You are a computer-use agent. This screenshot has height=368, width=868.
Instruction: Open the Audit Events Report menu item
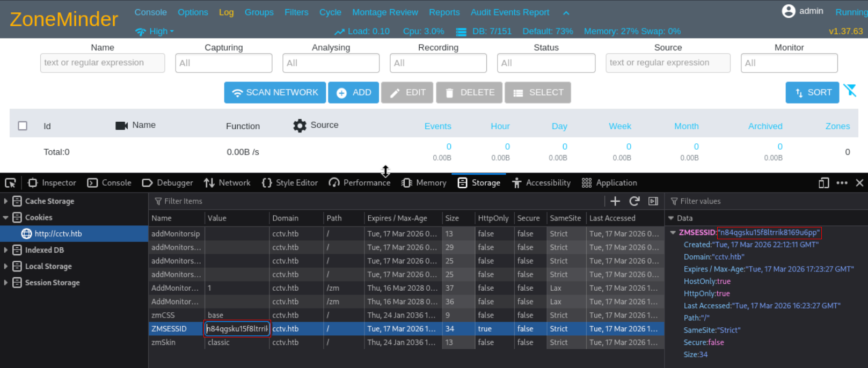point(510,12)
